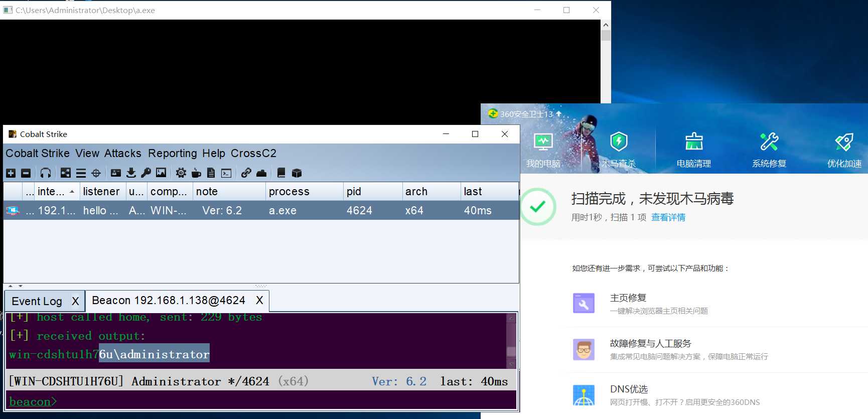Open 木马查杀 tab in 360
Viewport: 868px width, 419px height.
pos(618,151)
